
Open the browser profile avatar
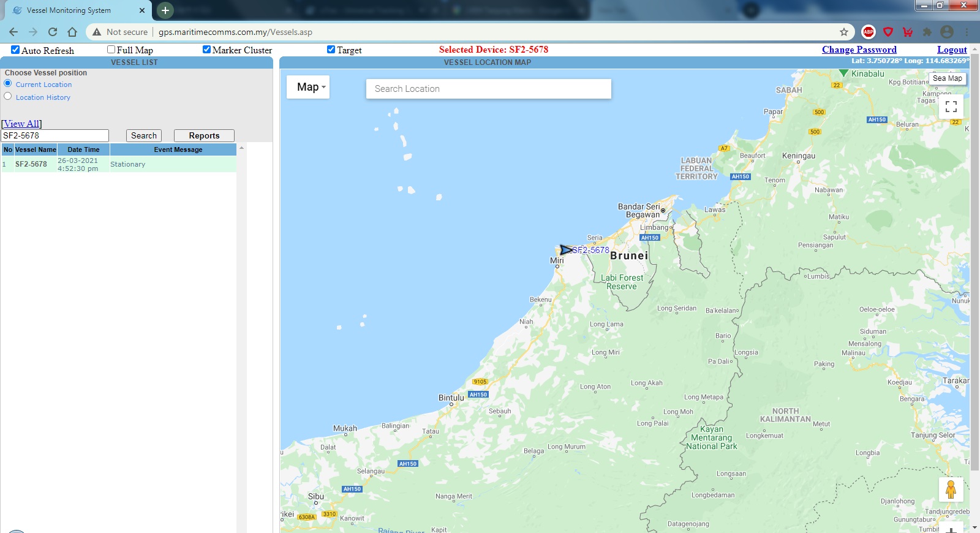pos(947,32)
